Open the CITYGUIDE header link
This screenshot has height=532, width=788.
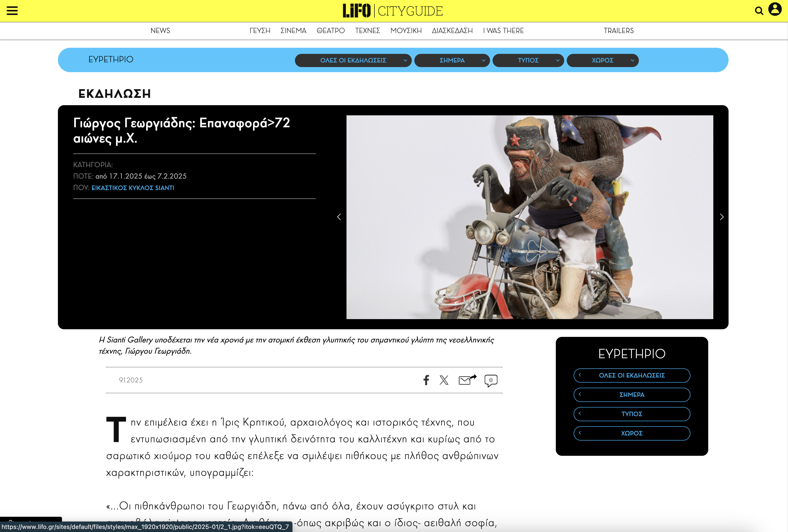pyautogui.click(x=410, y=11)
